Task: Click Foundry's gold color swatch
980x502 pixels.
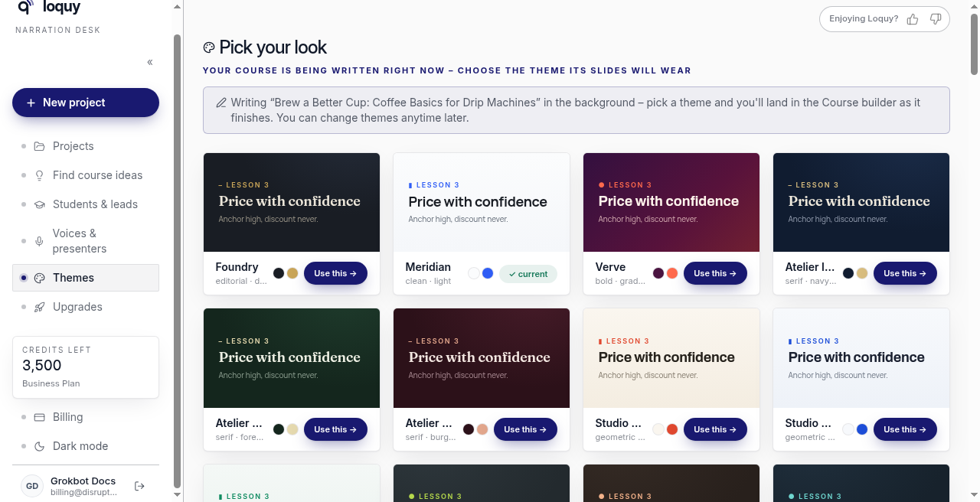Action: click(x=292, y=273)
